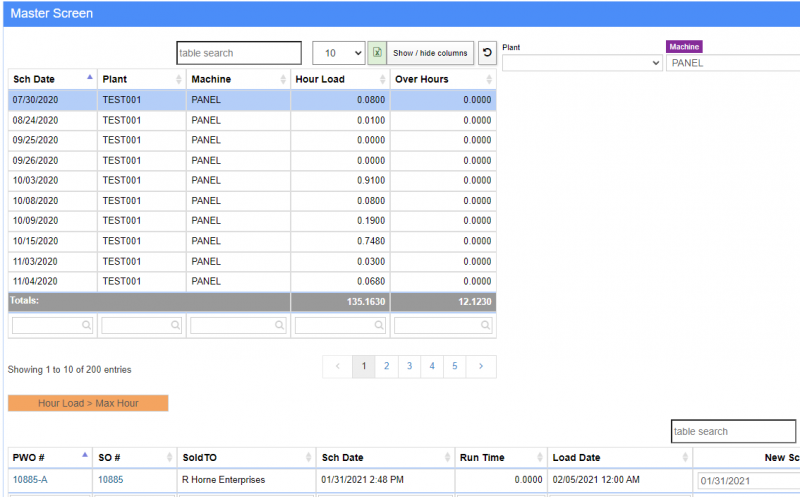Viewport: 800px width, 497px height.
Task: Open sales order link 10885
Action: click(110, 480)
